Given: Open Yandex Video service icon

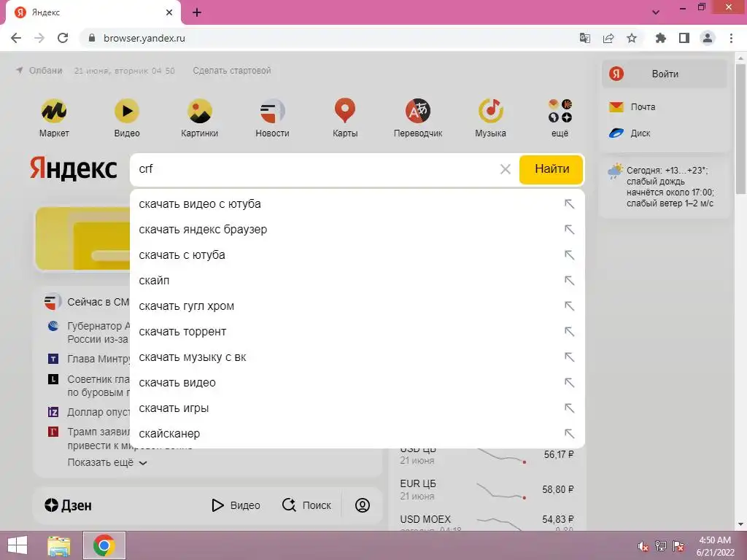Looking at the screenshot, I should click(127, 111).
